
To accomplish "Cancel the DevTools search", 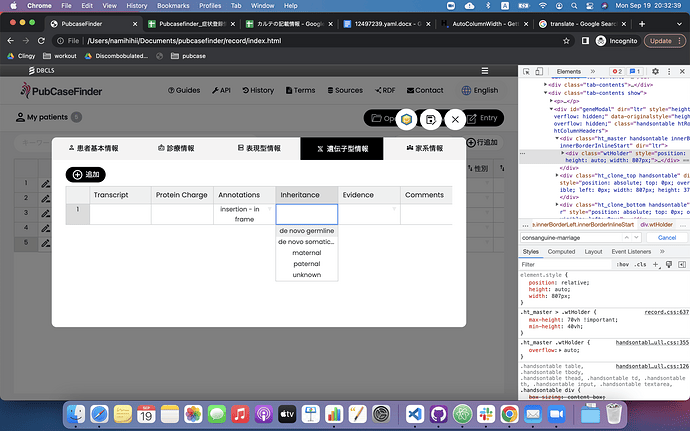I will (667, 237).
